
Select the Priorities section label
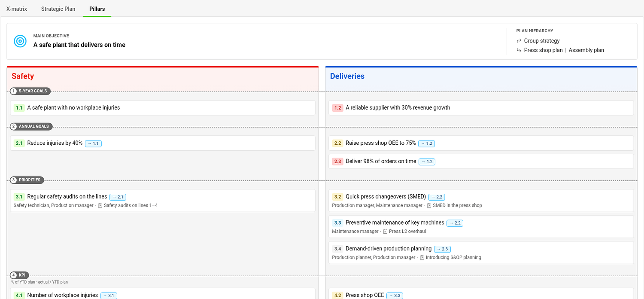27,180
